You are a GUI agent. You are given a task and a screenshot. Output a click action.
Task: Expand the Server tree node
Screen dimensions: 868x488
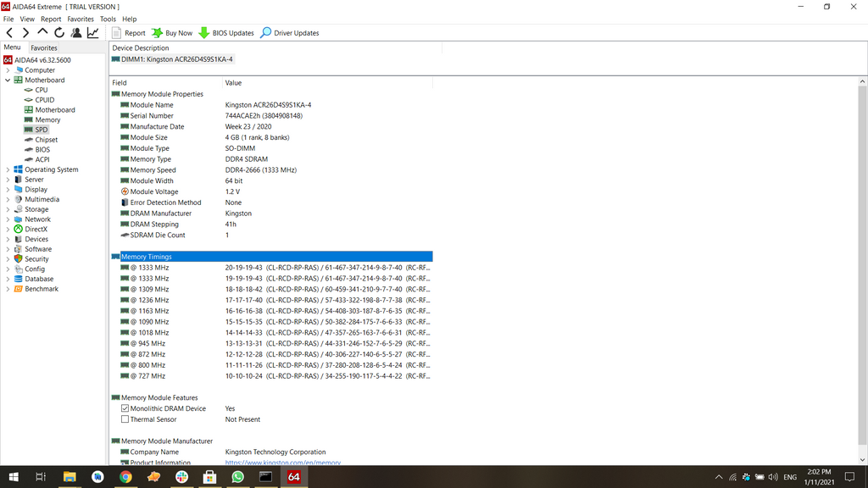coord(8,180)
